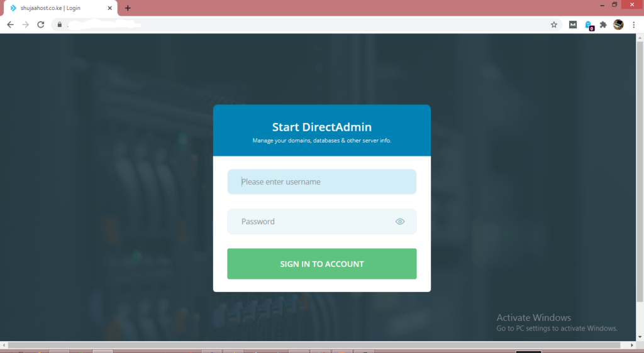This screenshot has width=644, height=353.
Task: Click the horizontal scrollbar left arrow
Action: point(4,345)
